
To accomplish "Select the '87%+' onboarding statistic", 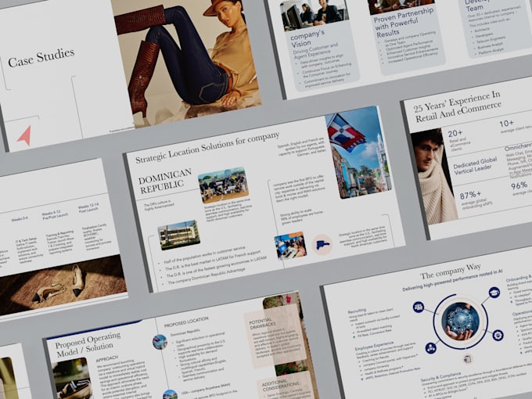I will point(470,195).
